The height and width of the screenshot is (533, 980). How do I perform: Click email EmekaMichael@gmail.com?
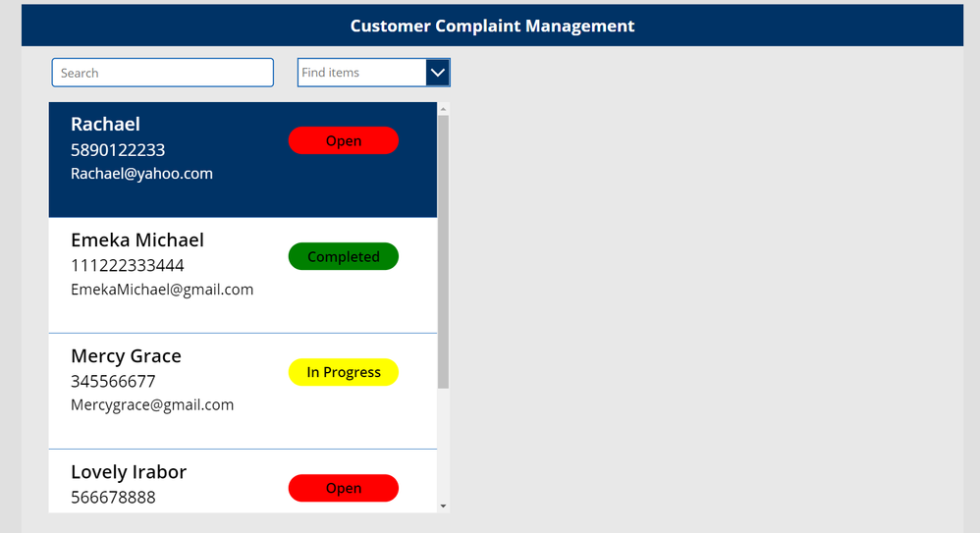[x=162, y=290]
